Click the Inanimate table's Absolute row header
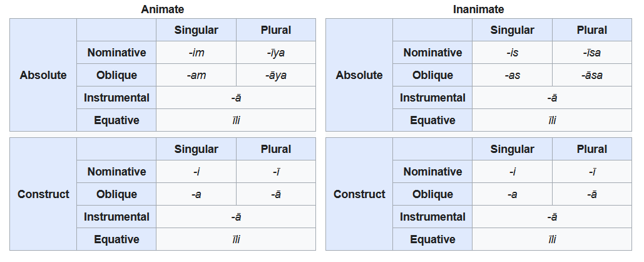 tap(359, 75)
